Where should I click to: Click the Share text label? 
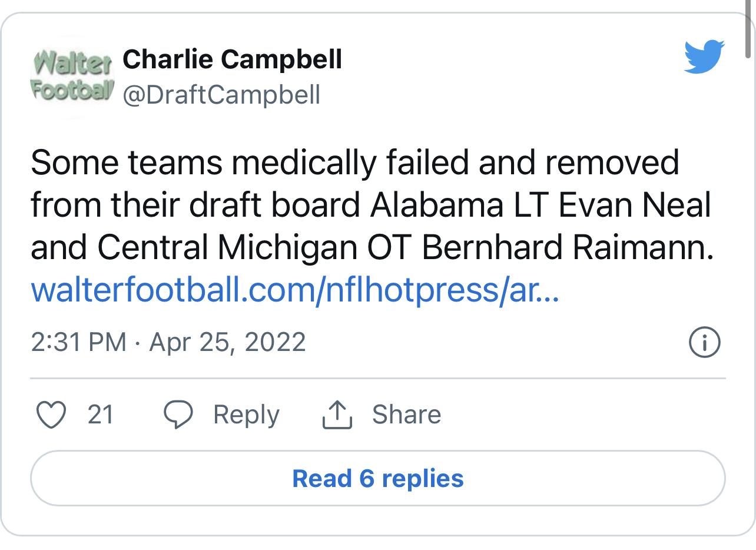406,415
